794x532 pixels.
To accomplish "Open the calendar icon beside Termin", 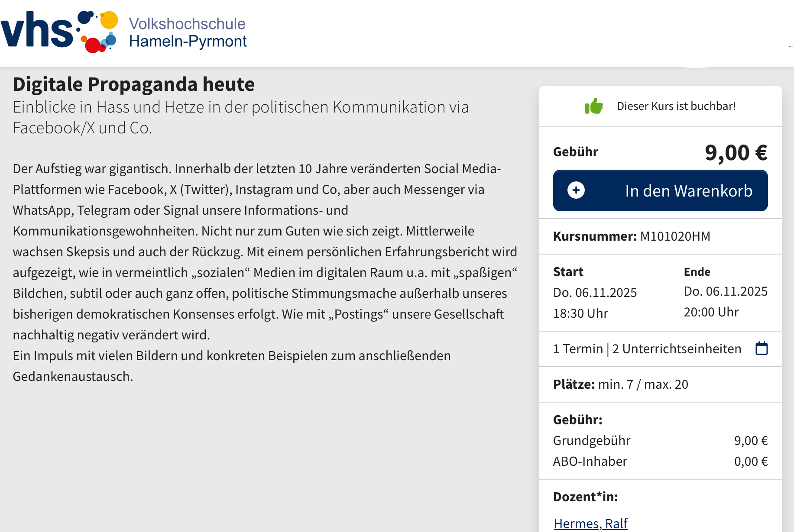I will click(762, 348).
